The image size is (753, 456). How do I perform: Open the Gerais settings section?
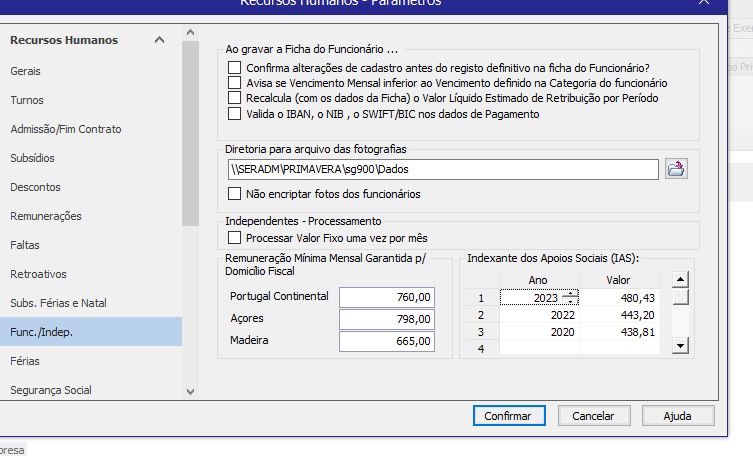point(26,72)
